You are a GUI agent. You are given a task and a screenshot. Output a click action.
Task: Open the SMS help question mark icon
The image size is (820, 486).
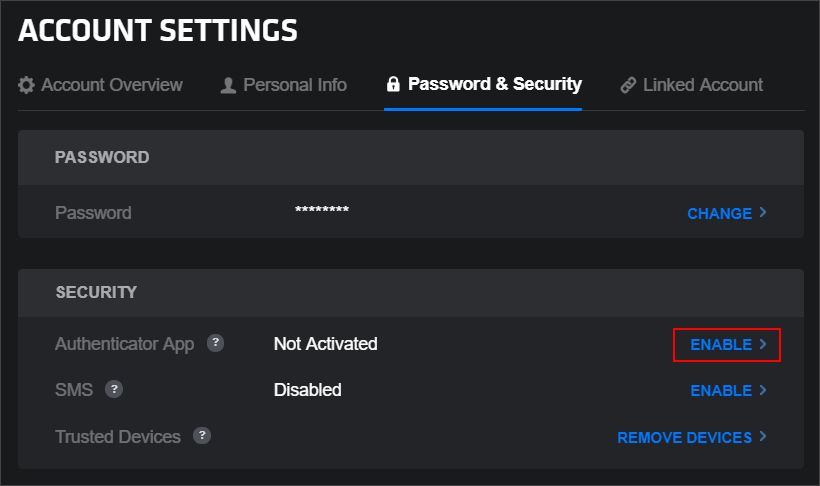[x=114, y=389]
